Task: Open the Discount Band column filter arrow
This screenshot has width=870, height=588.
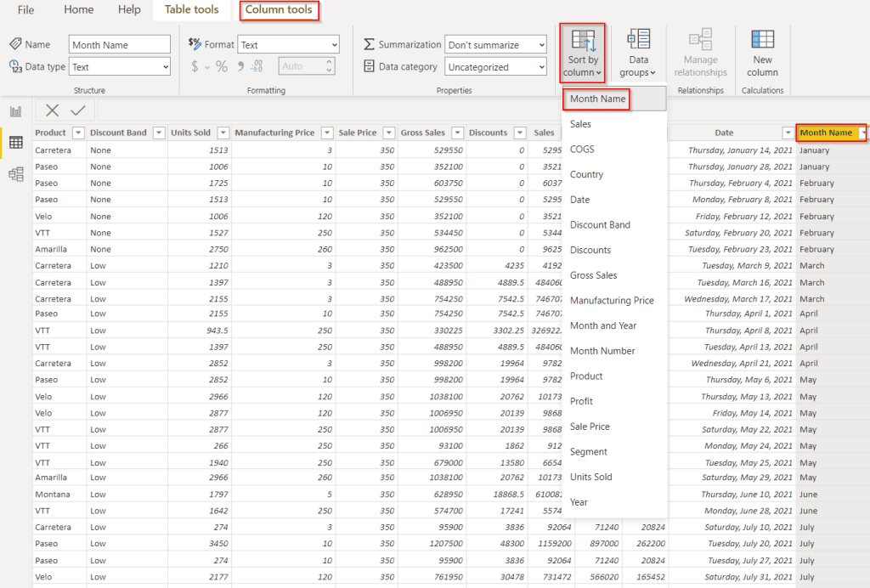Action: (x=159, y=133)
